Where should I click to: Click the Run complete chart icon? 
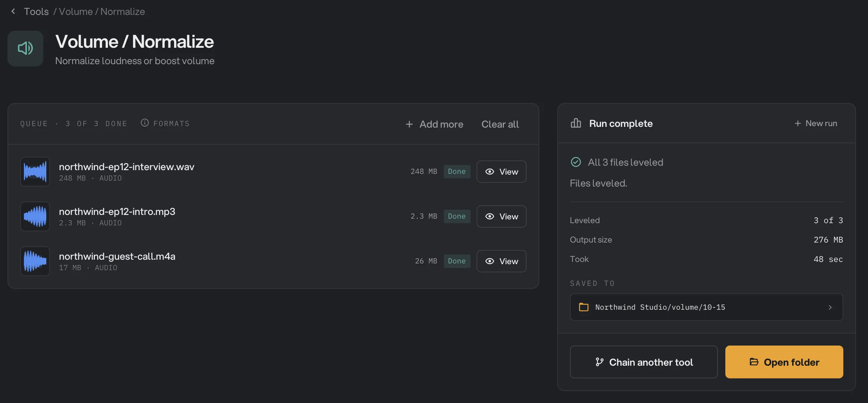coord(576,123)
